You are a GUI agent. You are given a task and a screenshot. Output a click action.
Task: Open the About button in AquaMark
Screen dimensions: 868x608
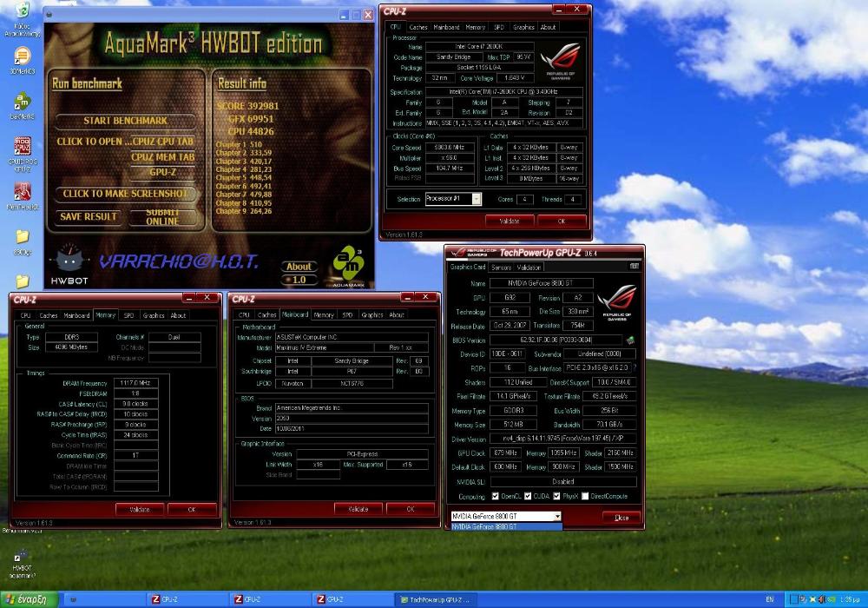click(299, 267)
